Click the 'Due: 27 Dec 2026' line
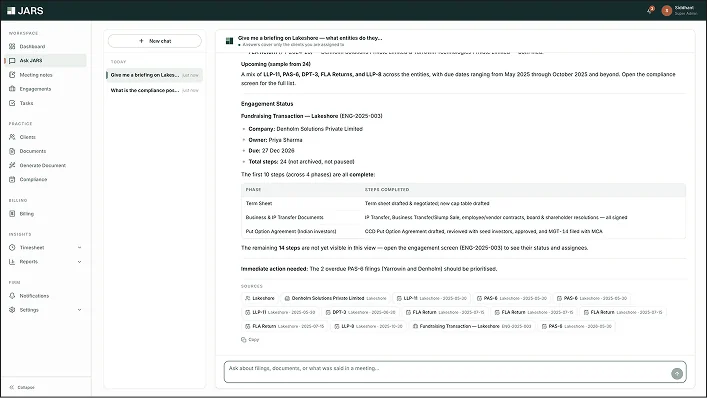This screenshot has width=707, height=398. 271,151
